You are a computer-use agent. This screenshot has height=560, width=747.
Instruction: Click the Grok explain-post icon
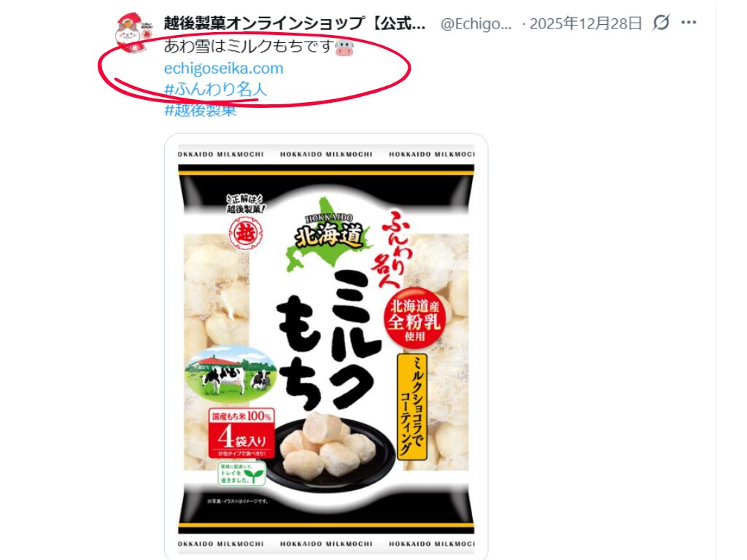pos(661,23)
